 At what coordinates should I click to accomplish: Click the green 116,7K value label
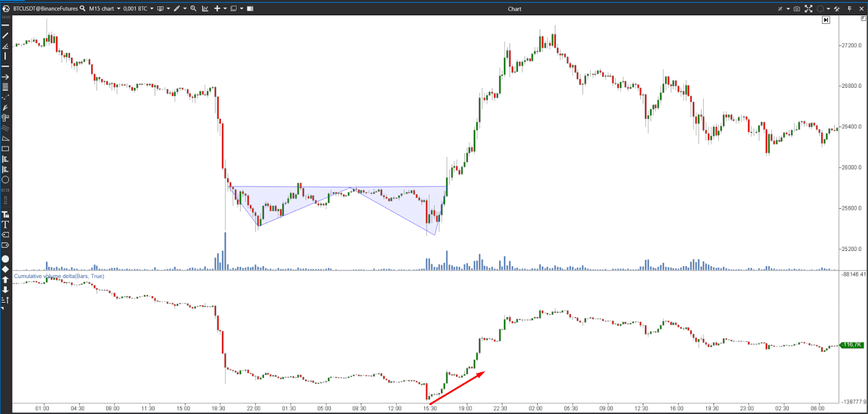tap(852, 345)
